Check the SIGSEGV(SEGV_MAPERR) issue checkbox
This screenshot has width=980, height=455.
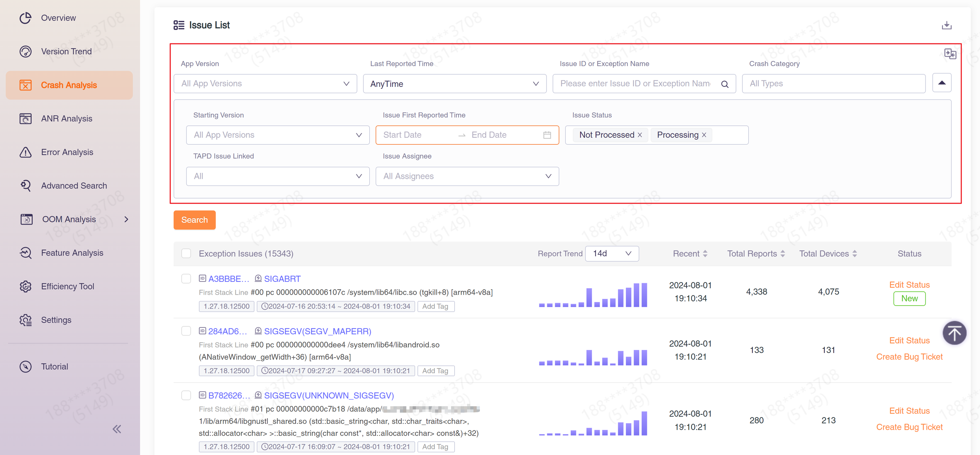tap(186, 331)
